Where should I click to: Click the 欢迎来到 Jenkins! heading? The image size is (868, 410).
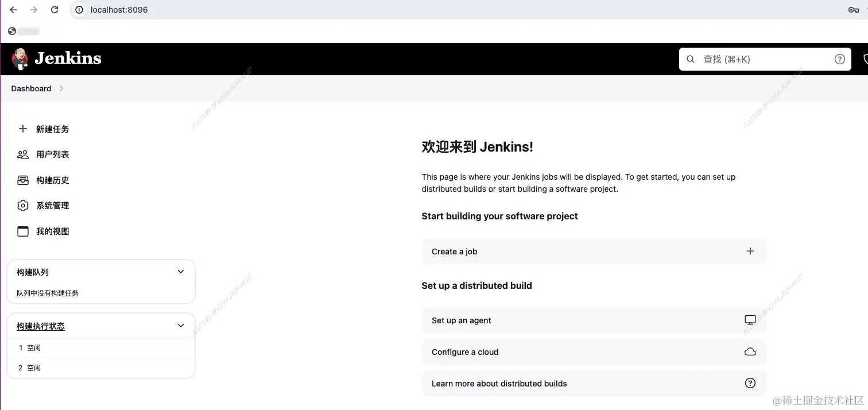pos(477,147)
